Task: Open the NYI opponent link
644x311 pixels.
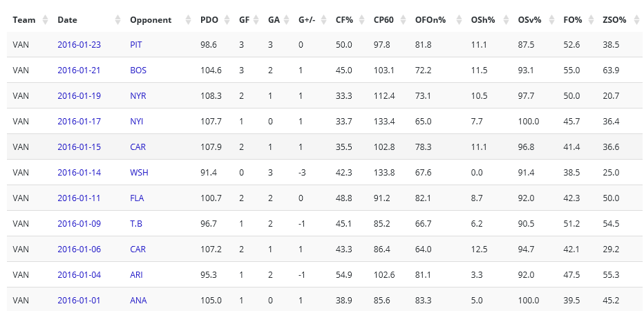Action: click(137, 121)
